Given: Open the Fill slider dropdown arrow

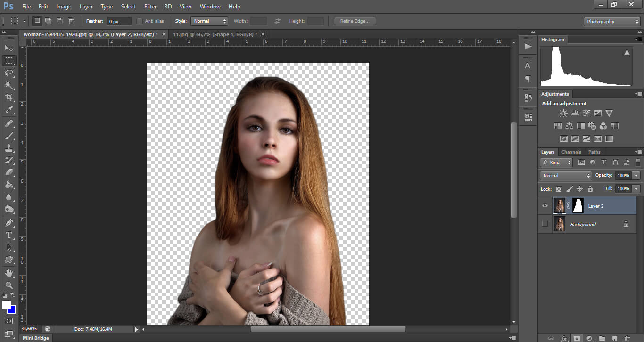Looking at the screenshot, I should [x=636, y=189].
